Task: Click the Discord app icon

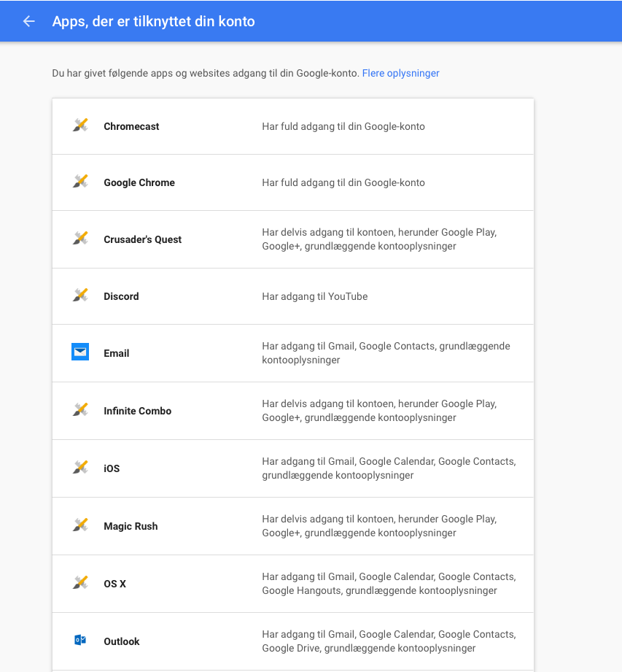Action: click(80, 296)
